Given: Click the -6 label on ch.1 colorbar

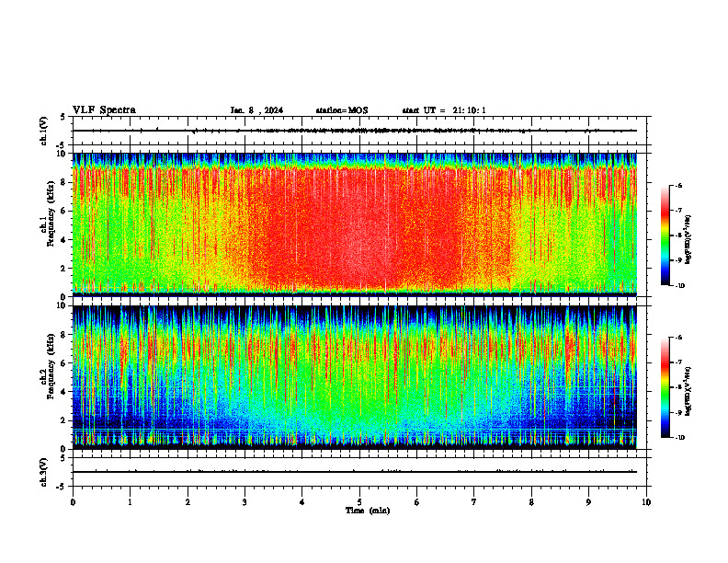Looking at the screenshot, I should (x=678, y=185).
